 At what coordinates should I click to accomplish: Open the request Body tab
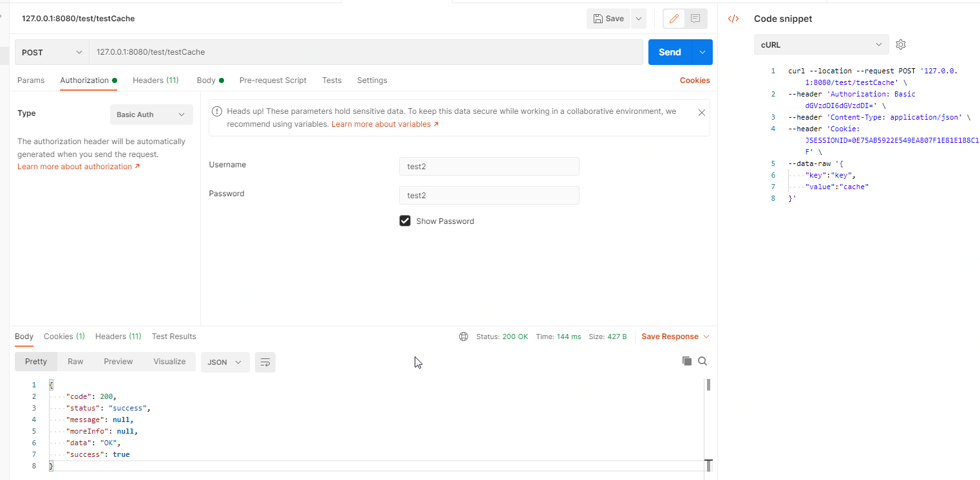tap(210, 80)
